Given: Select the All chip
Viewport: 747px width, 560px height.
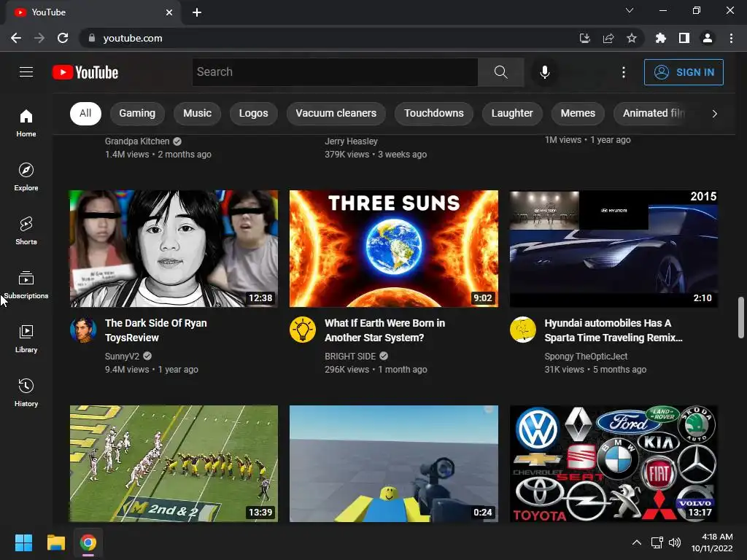Looking at the screenshot, I should coord(85,113).
